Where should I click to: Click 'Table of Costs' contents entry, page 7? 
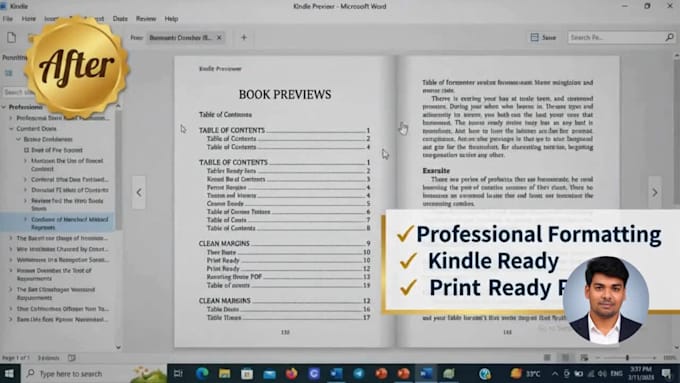(x=288, y=220)
